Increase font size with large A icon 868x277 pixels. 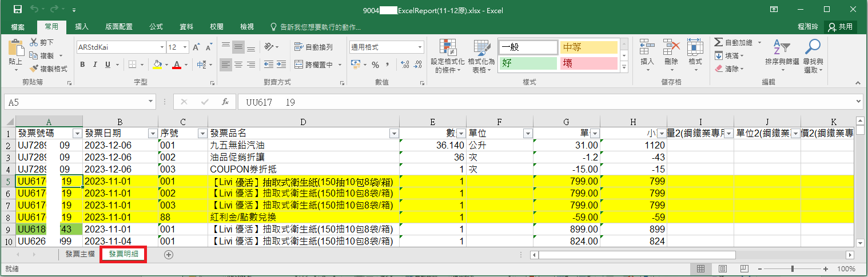pos(196,47)
